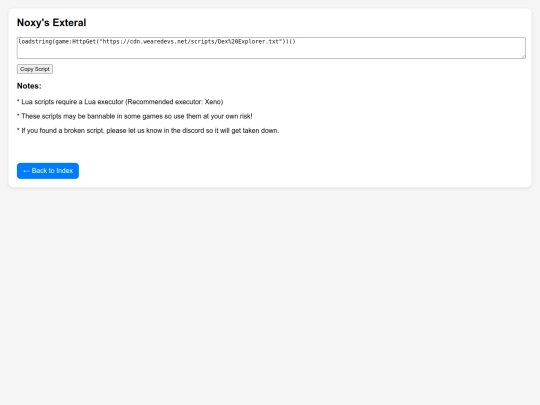Click the broken script discord note

click(148, 131)
